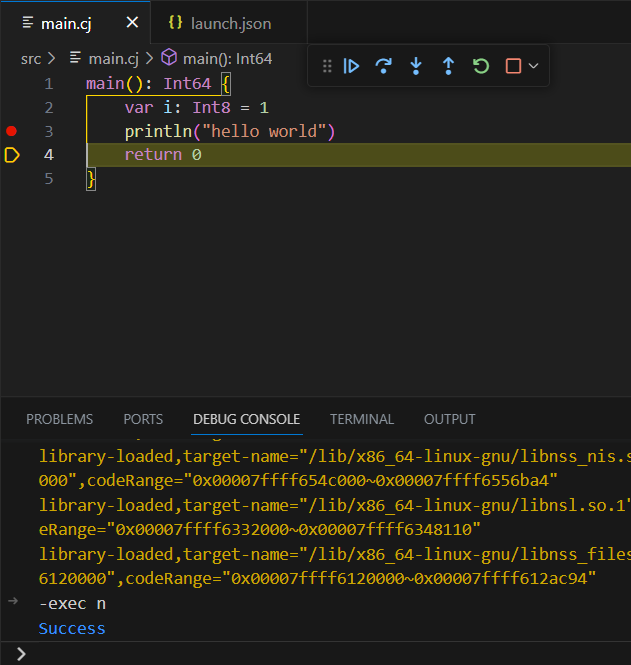Switch to the PROBLEMS panel tab

[59, 419]
